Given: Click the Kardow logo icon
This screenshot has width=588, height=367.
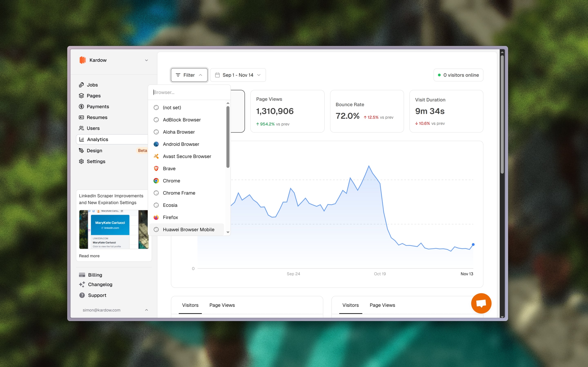Looking at the screenshot, I should [82, 60].
